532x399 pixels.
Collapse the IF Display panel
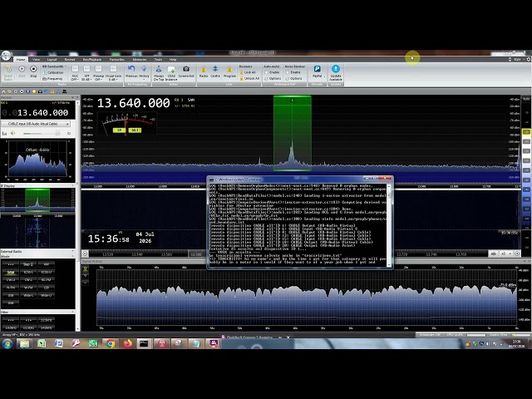click(72, 186)
